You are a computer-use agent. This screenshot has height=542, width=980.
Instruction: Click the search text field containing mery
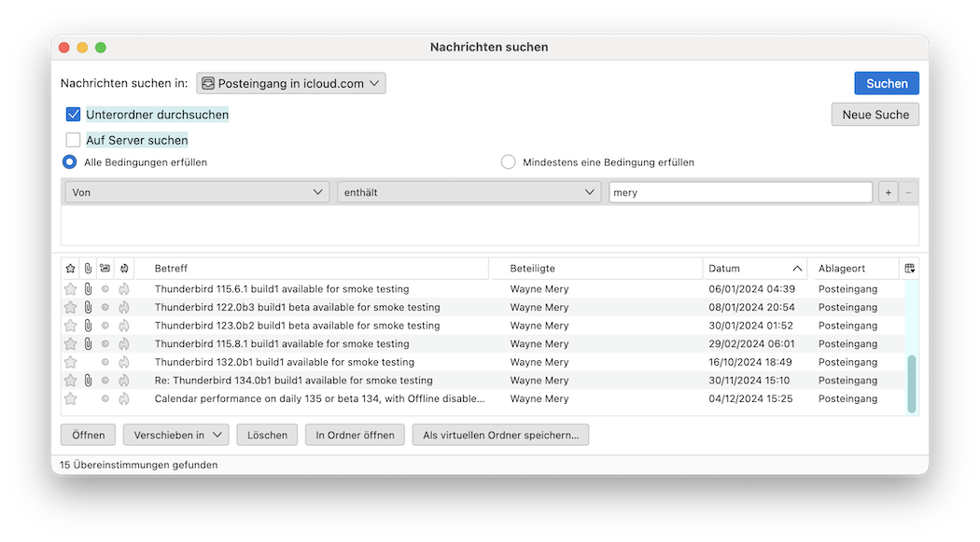pos(741,192)
